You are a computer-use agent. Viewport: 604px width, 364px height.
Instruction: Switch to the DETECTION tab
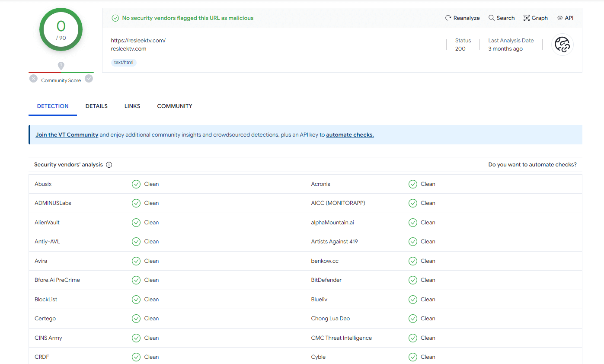53,106
